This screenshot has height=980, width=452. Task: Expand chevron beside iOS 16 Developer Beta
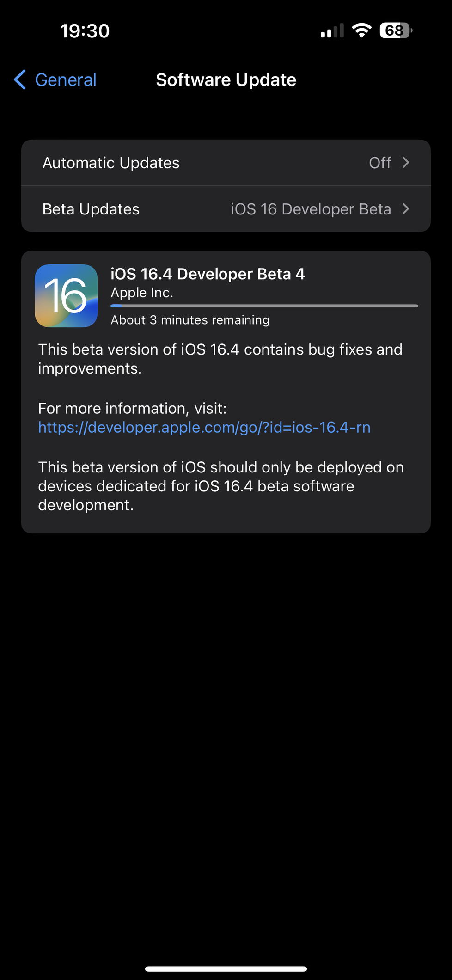click(x=406, y=209)
